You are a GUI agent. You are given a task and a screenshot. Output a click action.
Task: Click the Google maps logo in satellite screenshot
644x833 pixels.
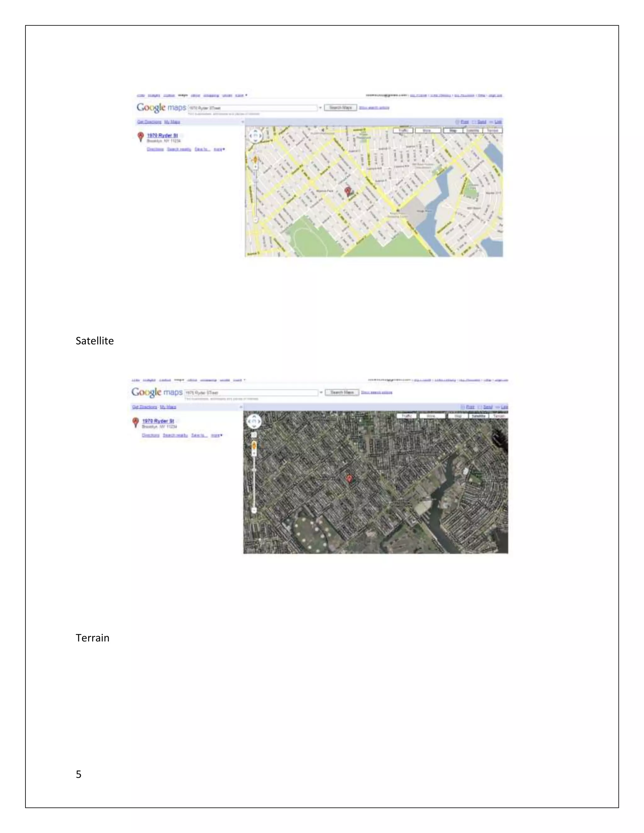[157, 393]
